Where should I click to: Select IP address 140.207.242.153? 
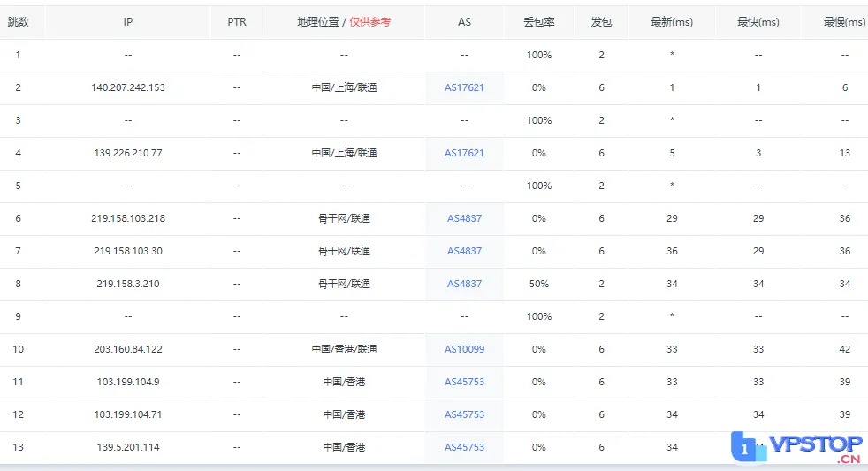click(128, 87)
